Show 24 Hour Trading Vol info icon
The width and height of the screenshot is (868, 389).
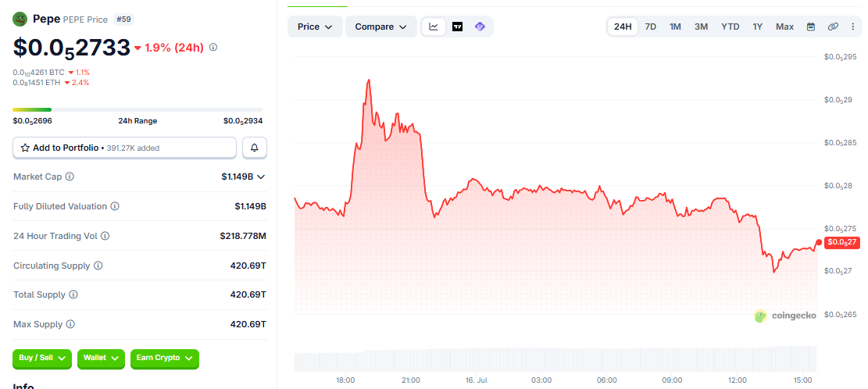[105, 236]
